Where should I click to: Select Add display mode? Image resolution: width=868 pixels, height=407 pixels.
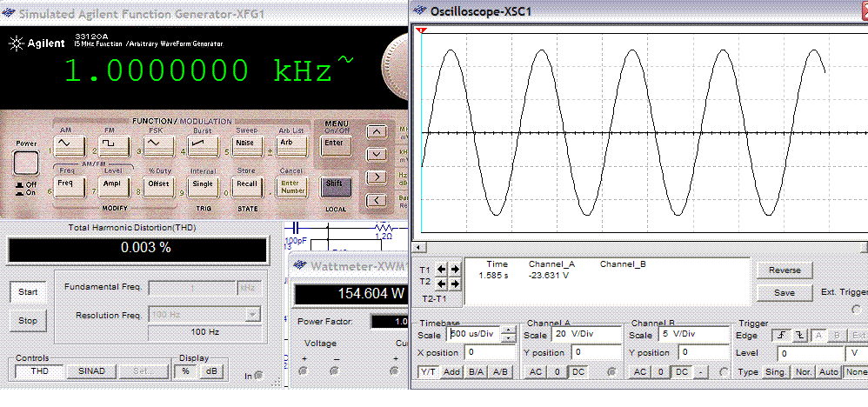[x=451, y=372]
